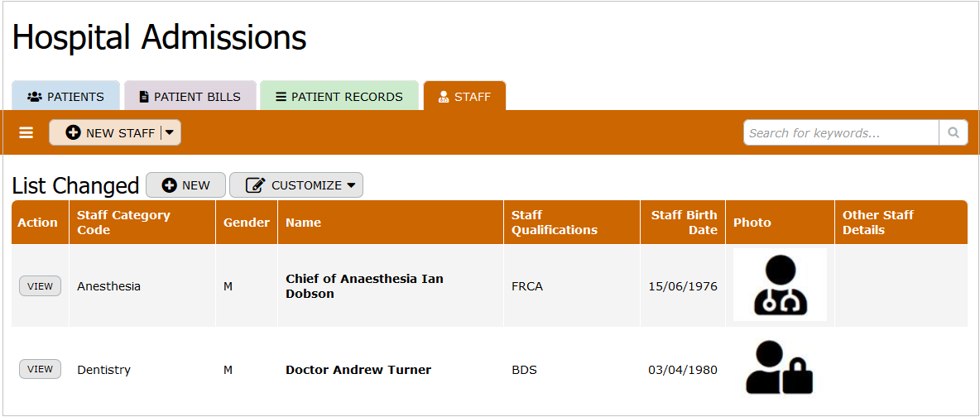The width and height of the screenshot is (980, 417).
Task: Select the Staff tab
Action: (x=464, y=97)
